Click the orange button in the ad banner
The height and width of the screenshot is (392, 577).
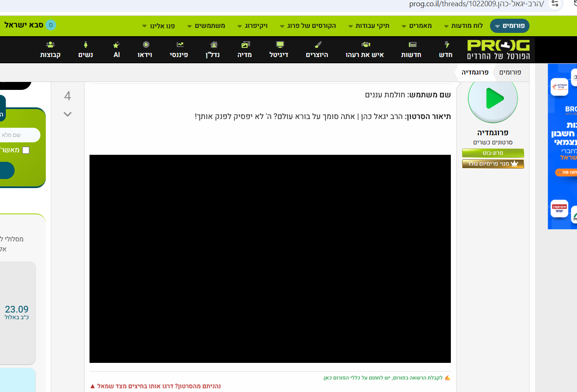(x=567, y=172)
